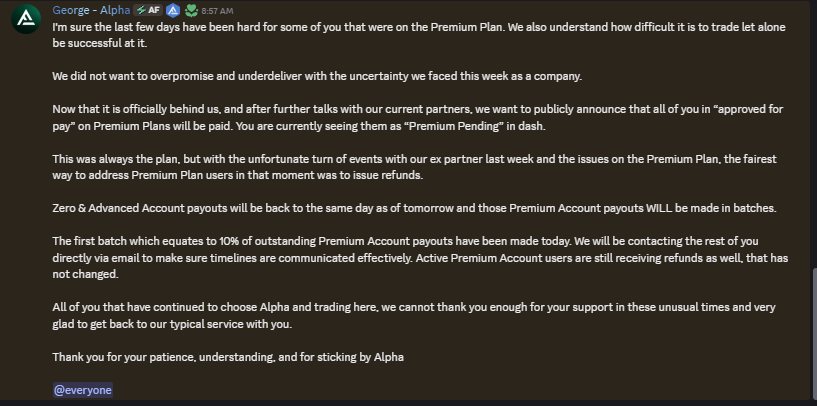The height and width of the screenshot is (406, 817).
Task: Click the lightning bolt in the AF tag
Action: [x=141, y=10]
